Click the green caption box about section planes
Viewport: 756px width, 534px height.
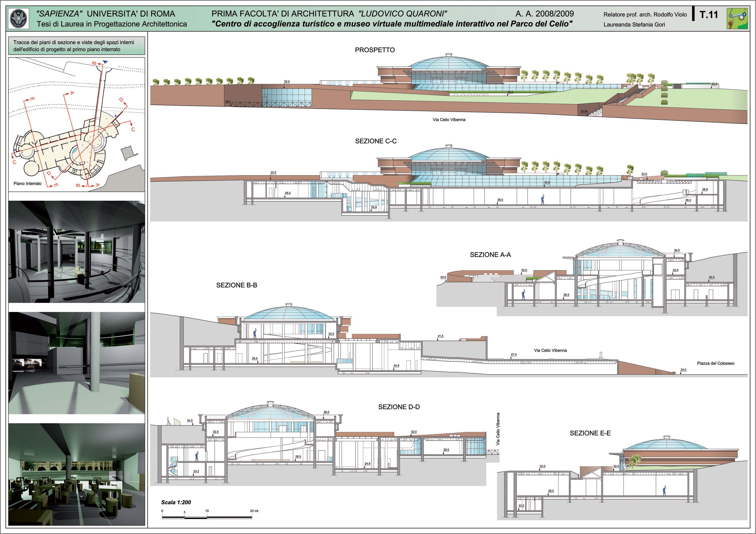76,46
